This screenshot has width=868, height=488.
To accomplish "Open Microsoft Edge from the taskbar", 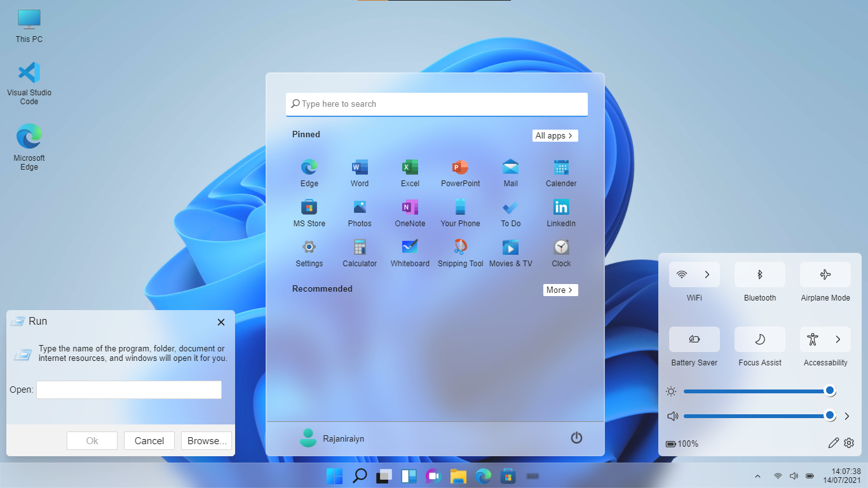I will tap(483, 475).
